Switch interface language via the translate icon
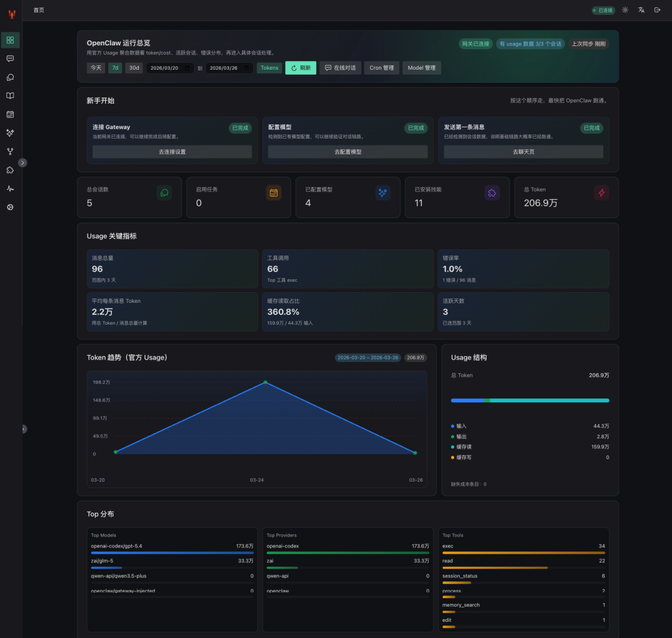Viewport: 672px width, 638px height. [641, 10]
